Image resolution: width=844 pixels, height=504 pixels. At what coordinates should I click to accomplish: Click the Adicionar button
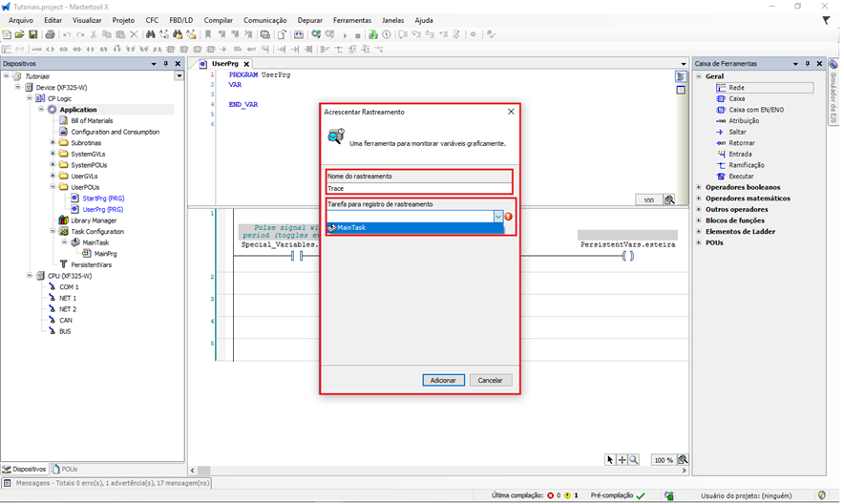[x=443, y=380]
